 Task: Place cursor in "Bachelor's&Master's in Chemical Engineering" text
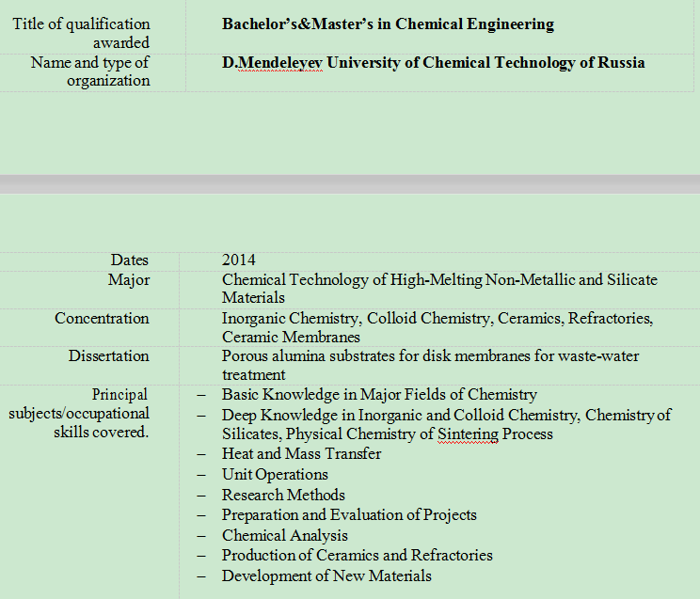tap(388, 24)
